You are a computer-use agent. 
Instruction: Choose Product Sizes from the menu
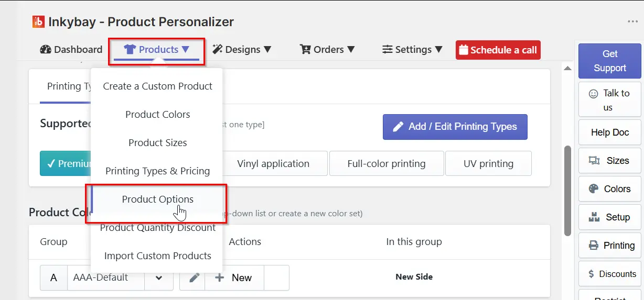click(x=158, y=143)
